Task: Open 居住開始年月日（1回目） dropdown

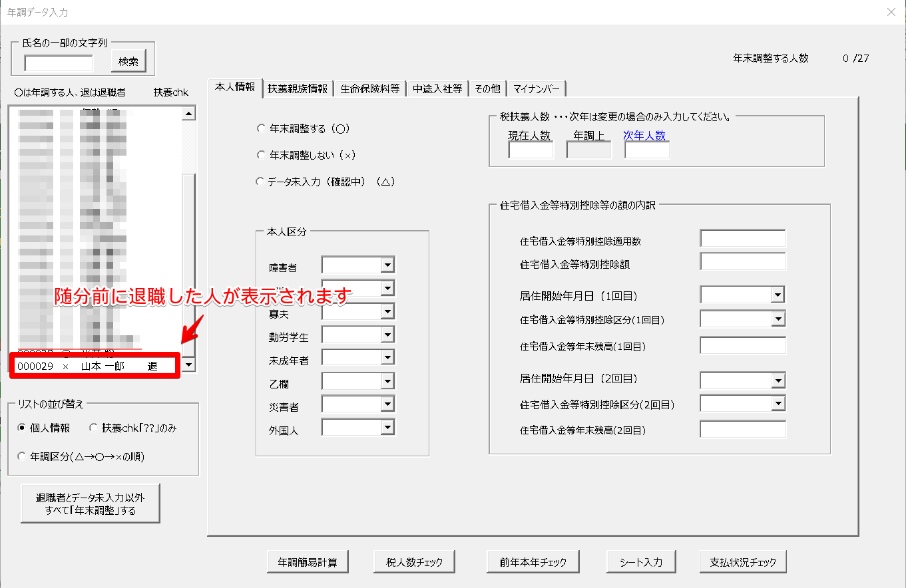Action: [778, 295]
